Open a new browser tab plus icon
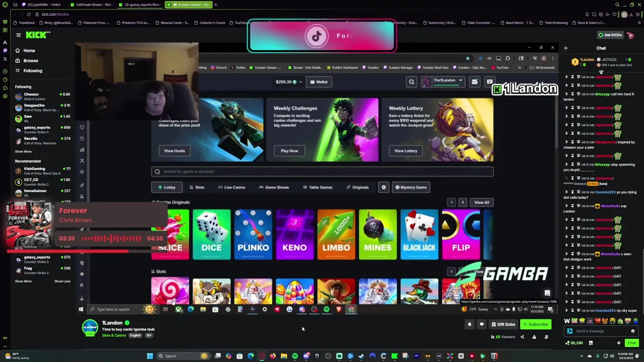The width and height of the screenshot is (644, 362). pos(216,5)
